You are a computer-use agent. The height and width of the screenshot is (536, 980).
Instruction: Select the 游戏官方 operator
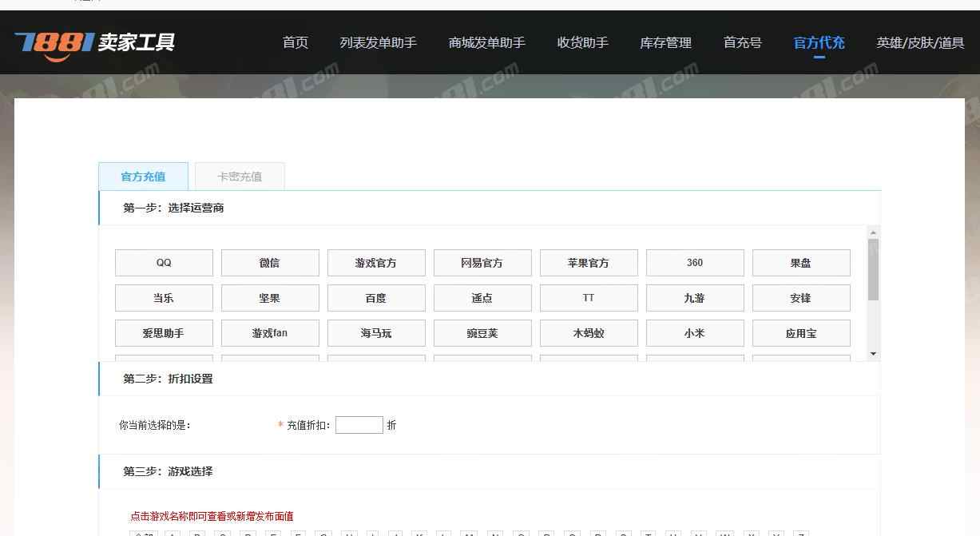(376, 263)
